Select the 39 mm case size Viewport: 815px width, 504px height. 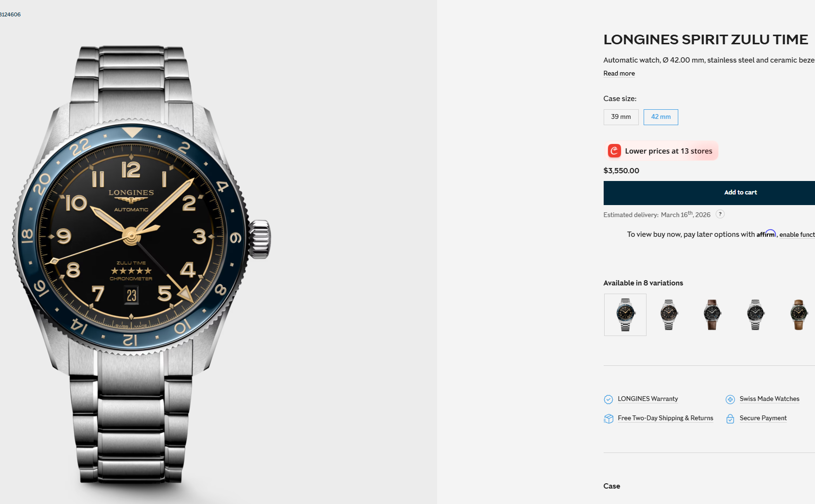[x=621, y=117]
